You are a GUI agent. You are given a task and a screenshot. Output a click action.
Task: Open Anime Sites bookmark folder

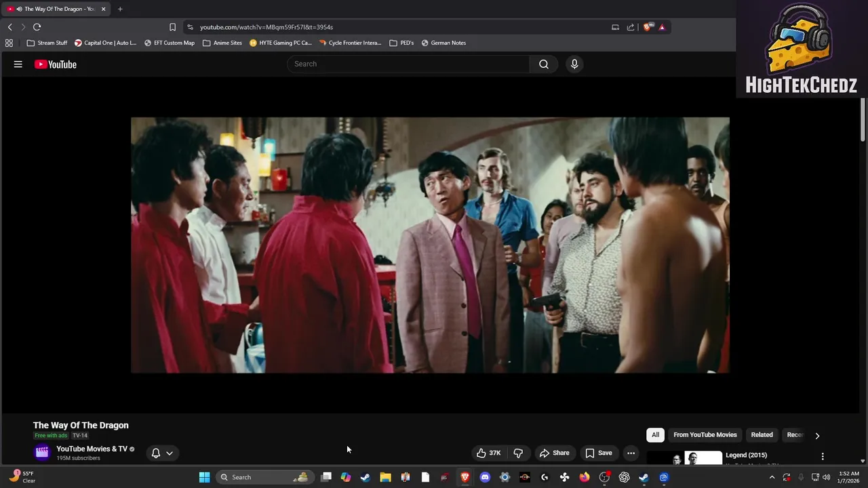point(222,43)
